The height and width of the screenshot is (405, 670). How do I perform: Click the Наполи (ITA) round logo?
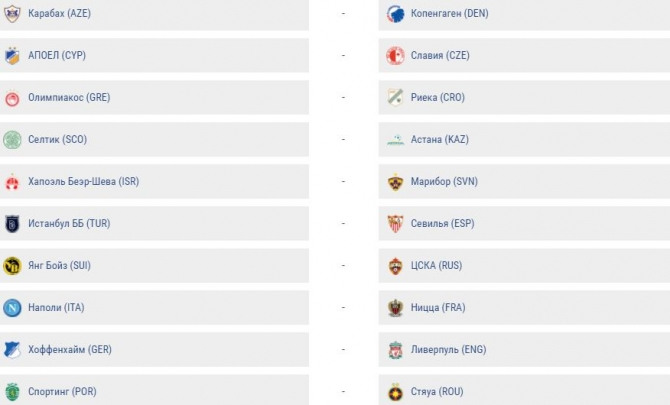pos(12,308)
